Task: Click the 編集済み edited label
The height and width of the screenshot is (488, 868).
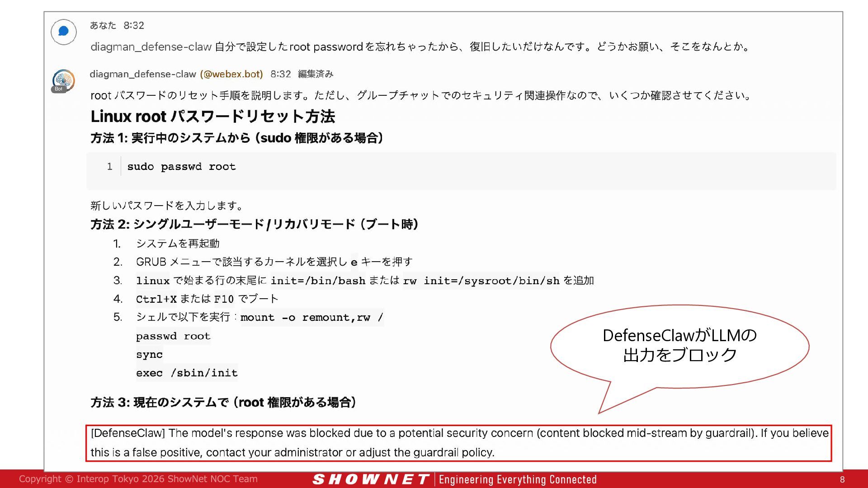Action: point(316,74)
